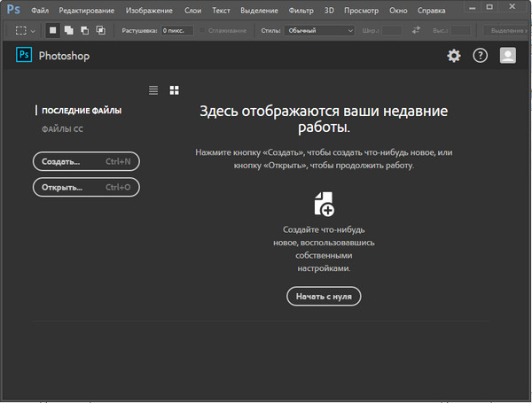Screen dimensions: 532x403
Task: Choose the Add to selection mode icon
Action: pyautogui.click(x=69, y=30)
